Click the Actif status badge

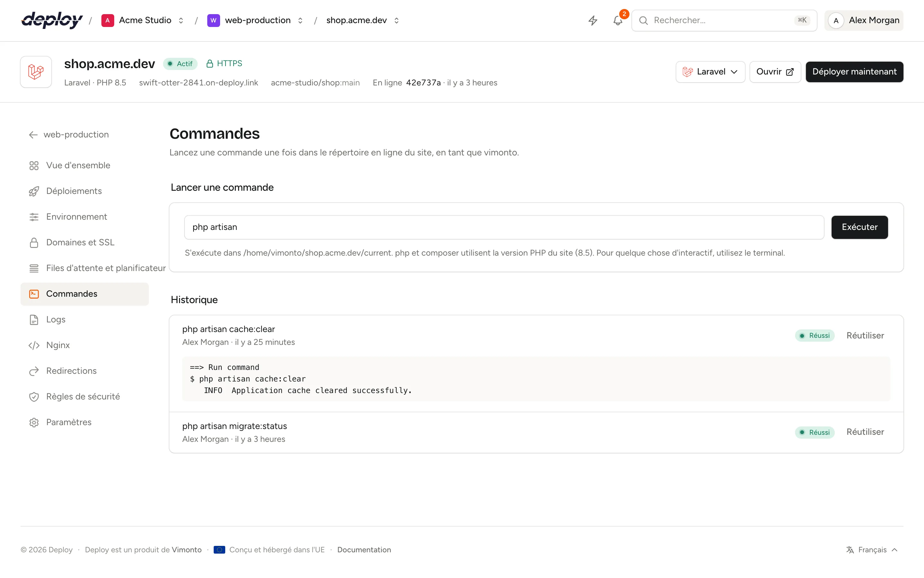(180, 64)
